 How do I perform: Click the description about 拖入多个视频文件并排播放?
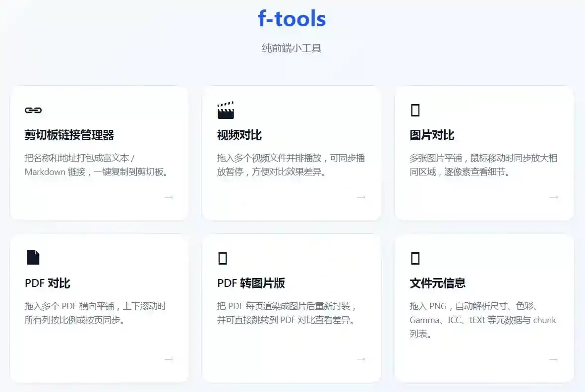(x=291, y=165)
